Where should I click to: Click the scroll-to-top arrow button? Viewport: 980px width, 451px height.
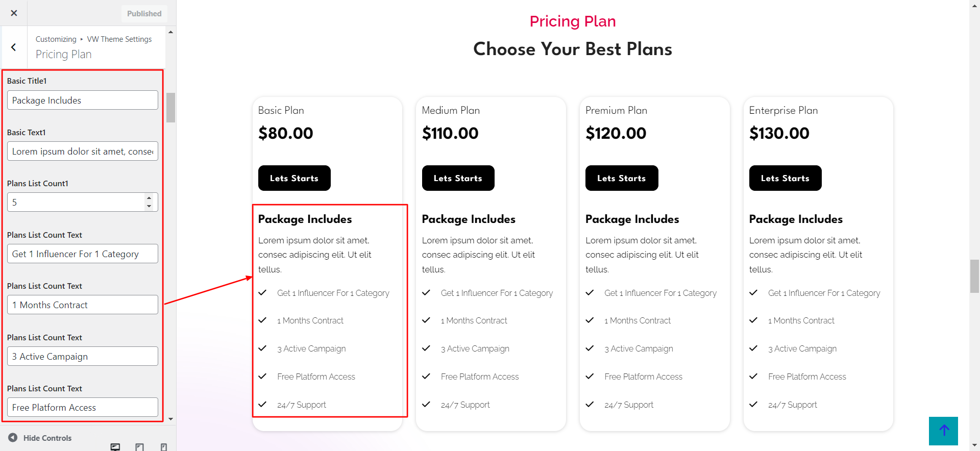943,431
